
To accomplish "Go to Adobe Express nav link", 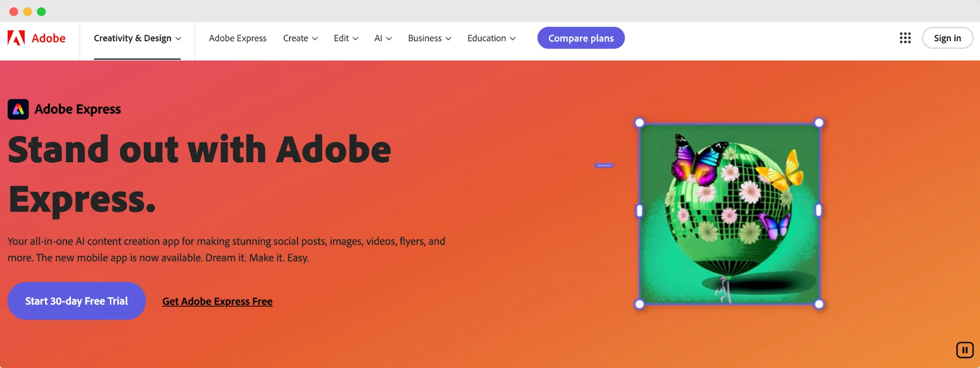I will point(238,38).
